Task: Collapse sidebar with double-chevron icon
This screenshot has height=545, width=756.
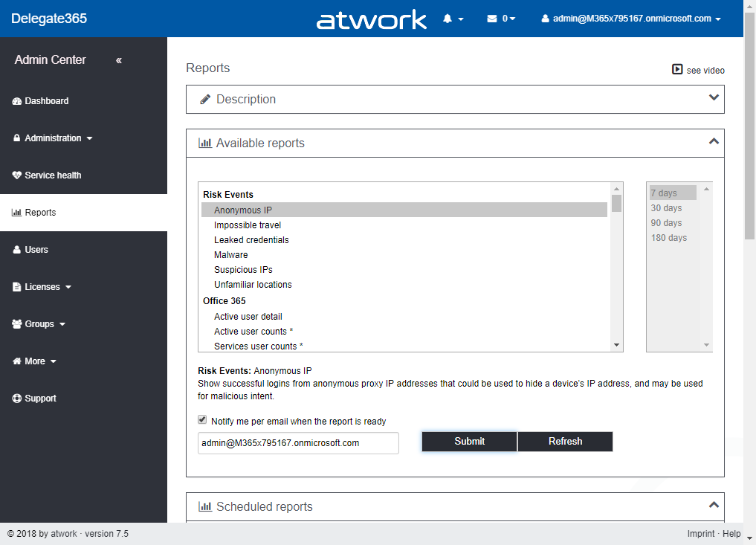Action: pos(119,60)
